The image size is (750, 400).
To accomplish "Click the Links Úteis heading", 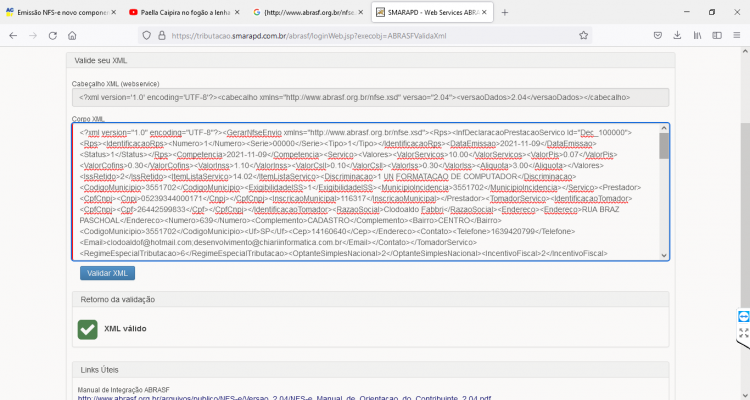I will tap(99, 370).
